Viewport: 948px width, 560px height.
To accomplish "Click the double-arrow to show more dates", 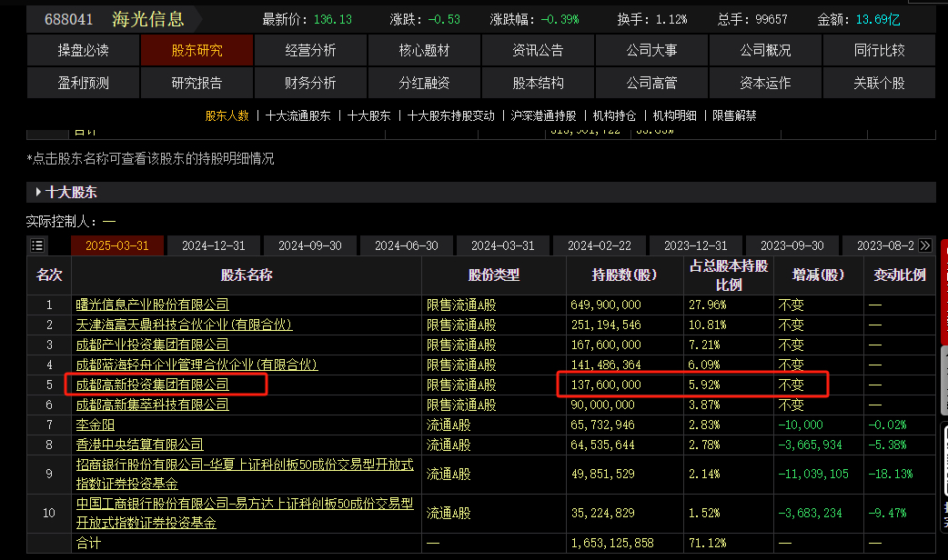I will [924, 245].
